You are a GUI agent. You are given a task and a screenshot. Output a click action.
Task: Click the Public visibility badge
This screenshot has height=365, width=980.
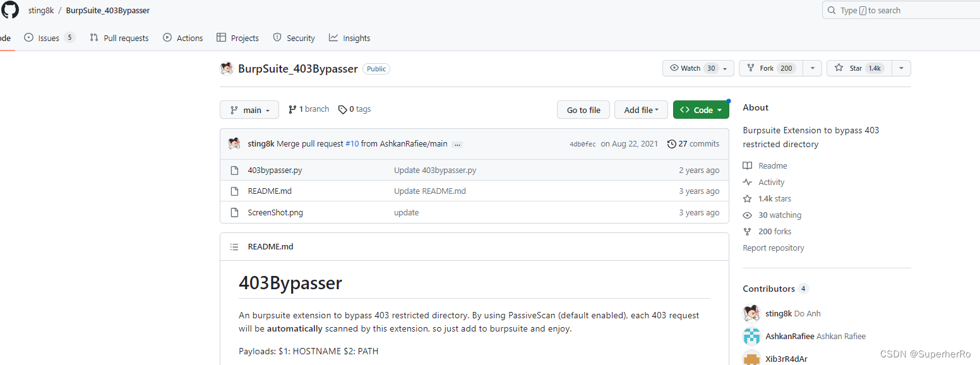point(376,69)
